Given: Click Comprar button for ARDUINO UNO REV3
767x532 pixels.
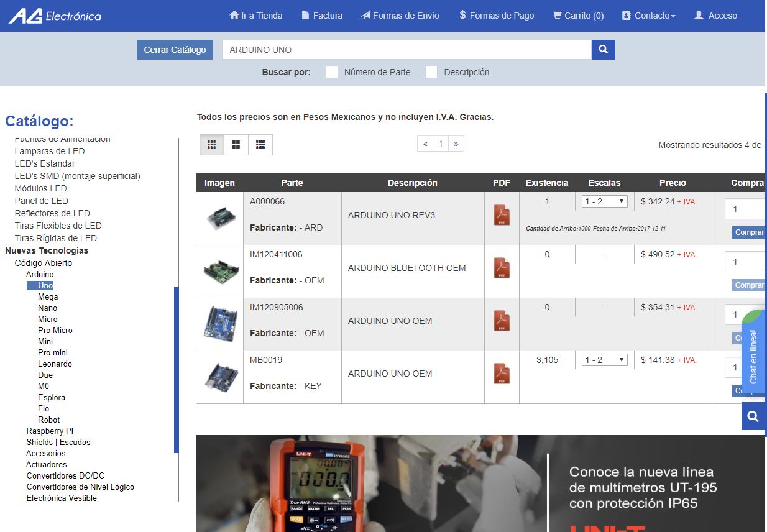Looking at the screenshot, I should [x=749, y=232].
